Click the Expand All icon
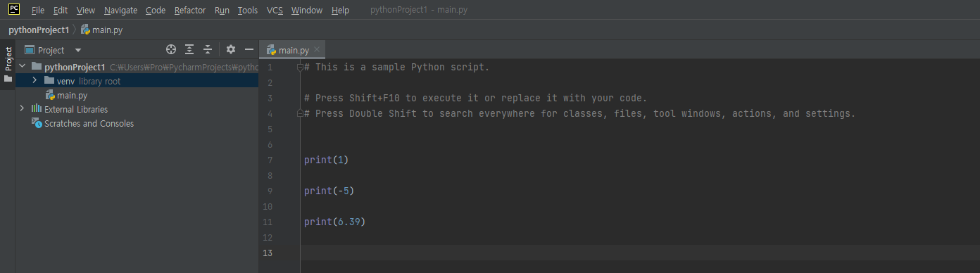 point(189,49)
